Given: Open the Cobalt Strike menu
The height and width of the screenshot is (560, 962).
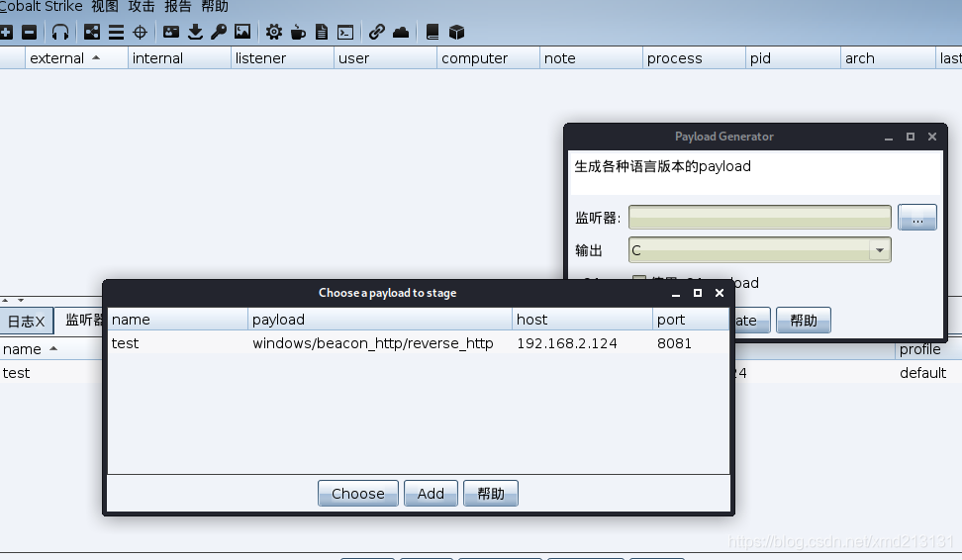Looking at the screenshot, I should 42,7.
